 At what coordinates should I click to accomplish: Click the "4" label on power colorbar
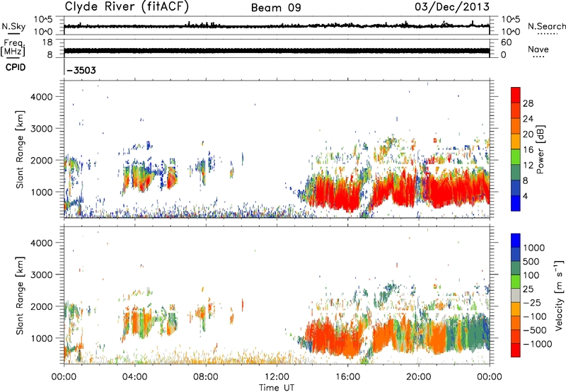pos(525,196)
